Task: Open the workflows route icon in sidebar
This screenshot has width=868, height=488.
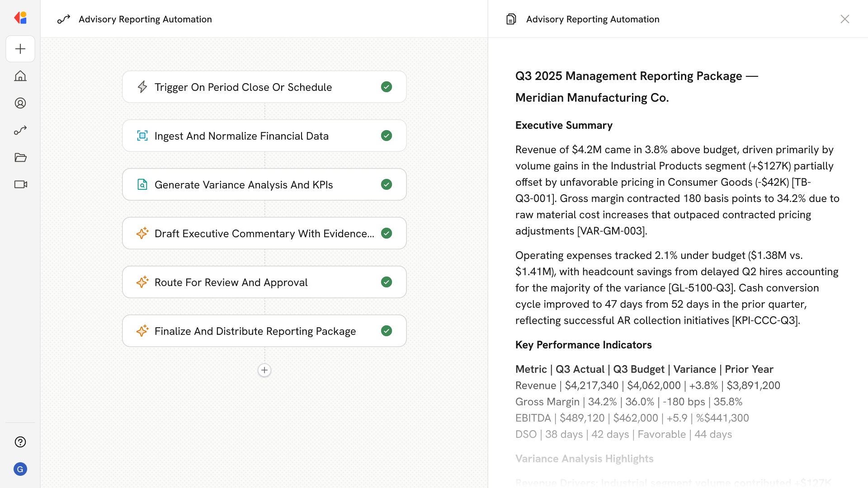Action: (20, 130)
